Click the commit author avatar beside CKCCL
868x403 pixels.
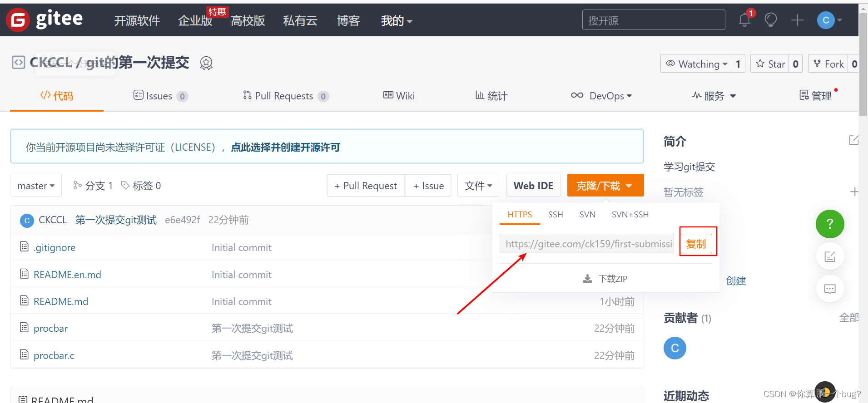tap(27, 221)
